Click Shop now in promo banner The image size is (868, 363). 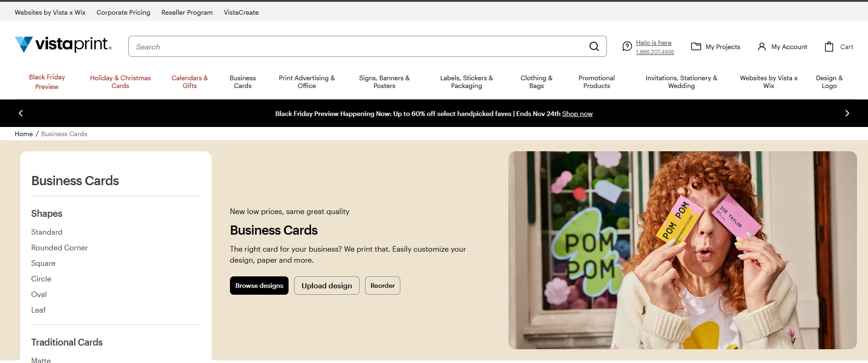(577, 114)
